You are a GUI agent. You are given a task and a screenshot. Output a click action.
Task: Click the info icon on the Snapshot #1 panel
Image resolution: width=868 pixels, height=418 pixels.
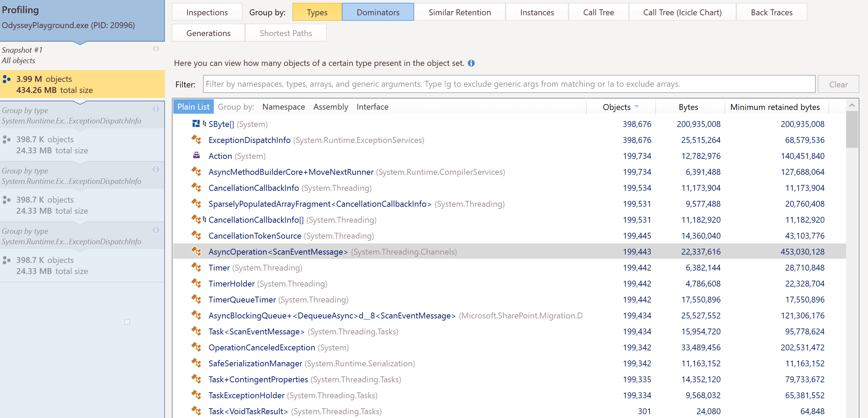(157, 49)
